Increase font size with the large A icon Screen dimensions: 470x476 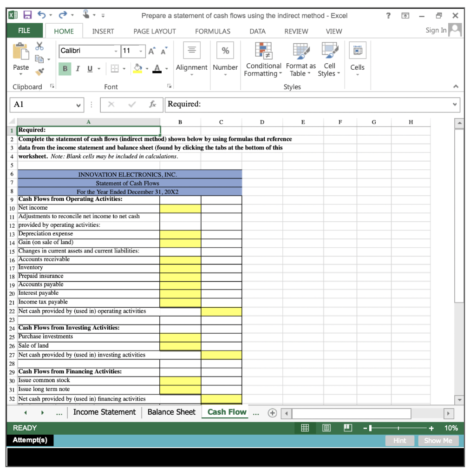pos(152,51)
